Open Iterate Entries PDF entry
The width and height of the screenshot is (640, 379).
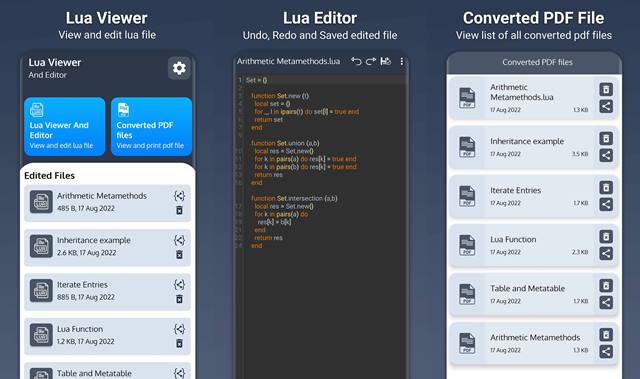click(x=533, y=196)
